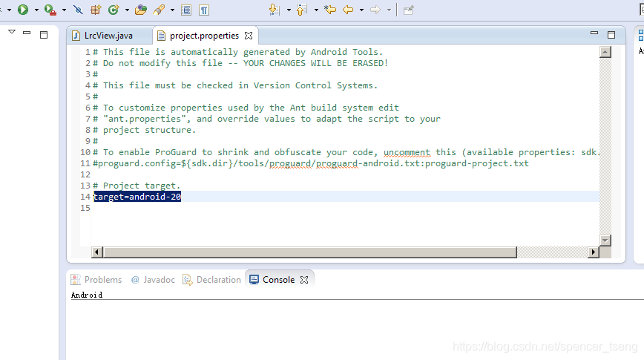Screen dimensions: 644x360
Task: Open the Javadoc tab
Action: 153,280
